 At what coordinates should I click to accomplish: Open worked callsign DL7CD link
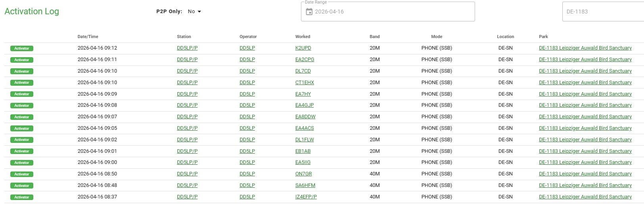[303, 71]
